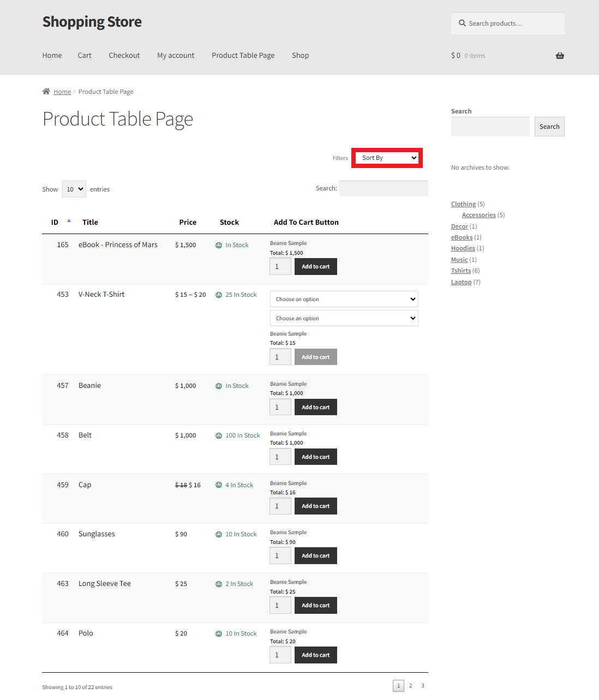This screenshot has width=599, height=700.
Task: Add Beanie to cart
Action: pyautogui.click(x=316, y=407)
